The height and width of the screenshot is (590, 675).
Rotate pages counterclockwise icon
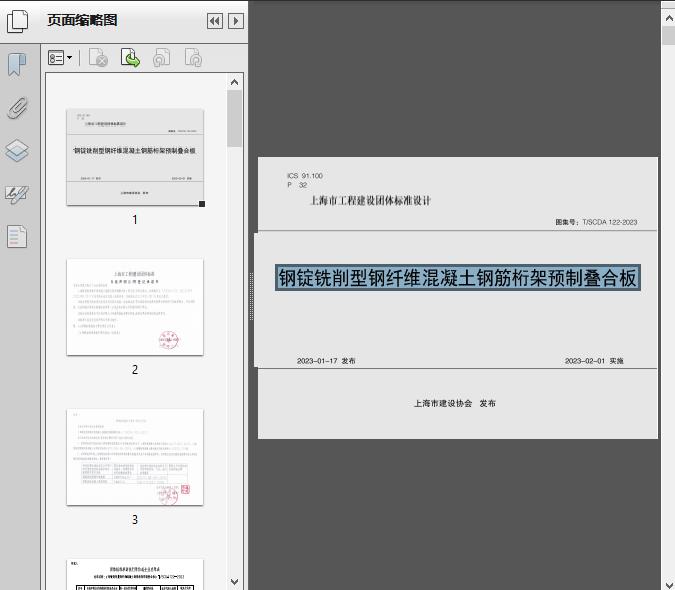(162, 58)
